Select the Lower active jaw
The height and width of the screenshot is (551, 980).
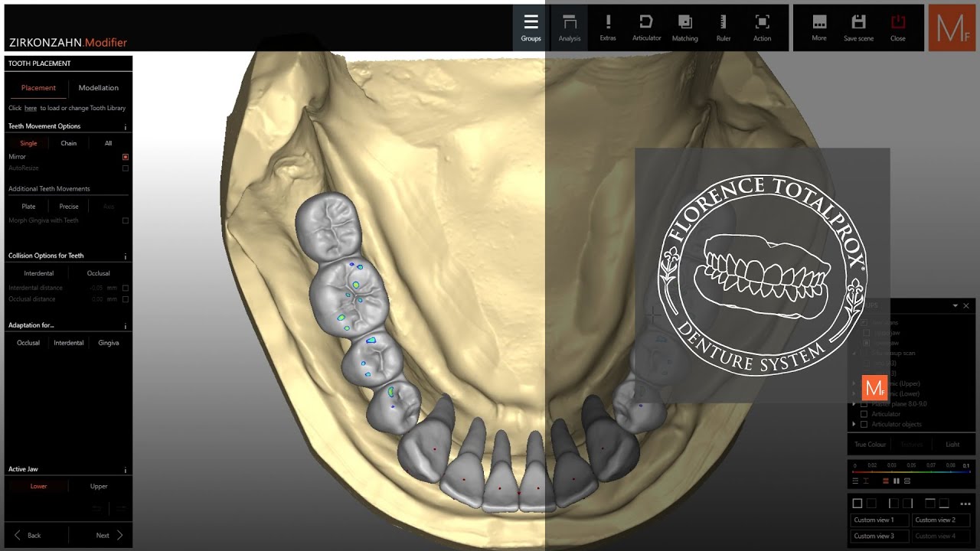(x=38, y=486)
